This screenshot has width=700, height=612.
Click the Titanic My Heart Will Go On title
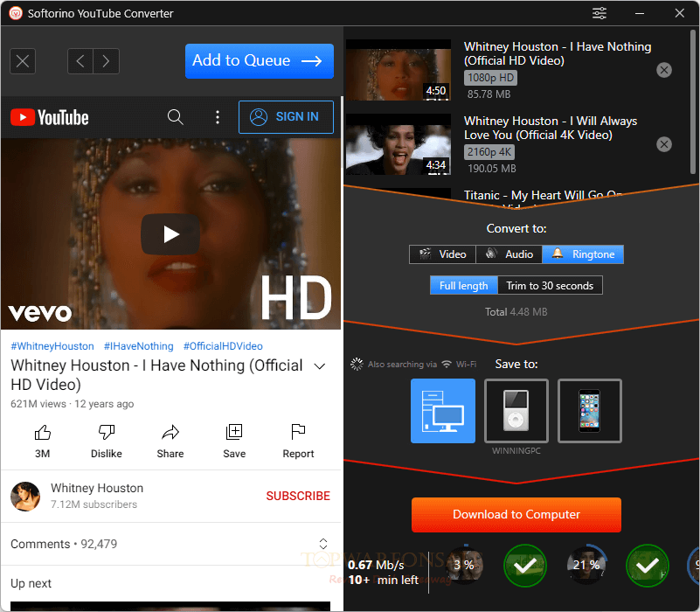coord(543,196)
